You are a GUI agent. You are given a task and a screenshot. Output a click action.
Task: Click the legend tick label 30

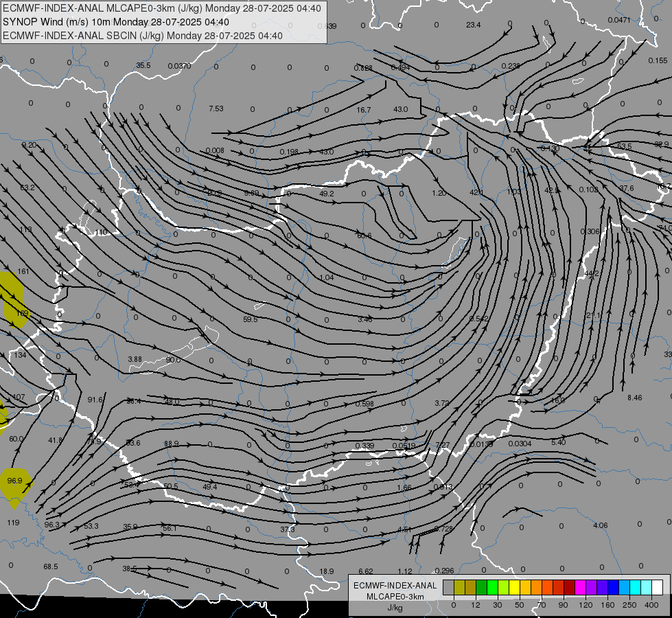(497, 605)
